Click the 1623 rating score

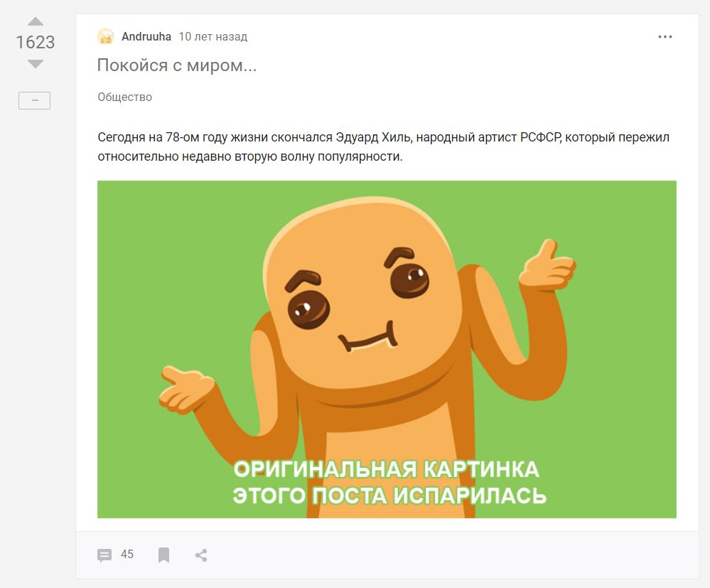[36, 43]
